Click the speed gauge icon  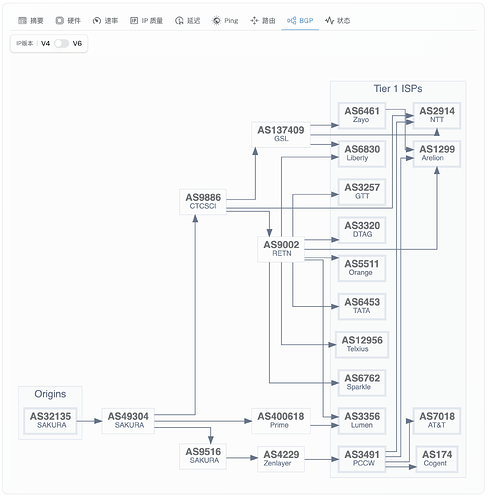tap(97, 21)
